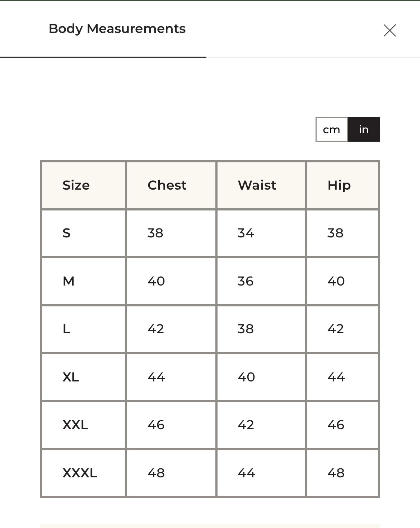Image resolution: width=420 pixels, height=528 pixels.
Task: Switch measurements to cm
Action: tap(331, 130)
